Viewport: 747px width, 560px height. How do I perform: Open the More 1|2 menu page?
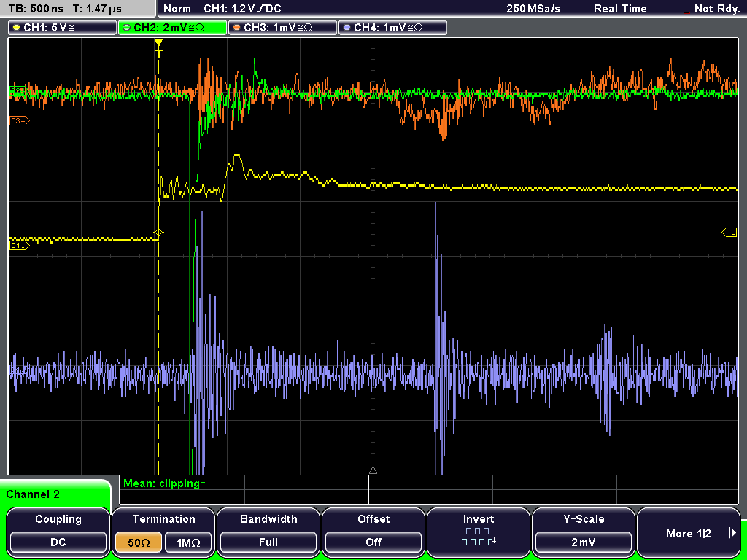pyautogui.click(x=689, y=532)
